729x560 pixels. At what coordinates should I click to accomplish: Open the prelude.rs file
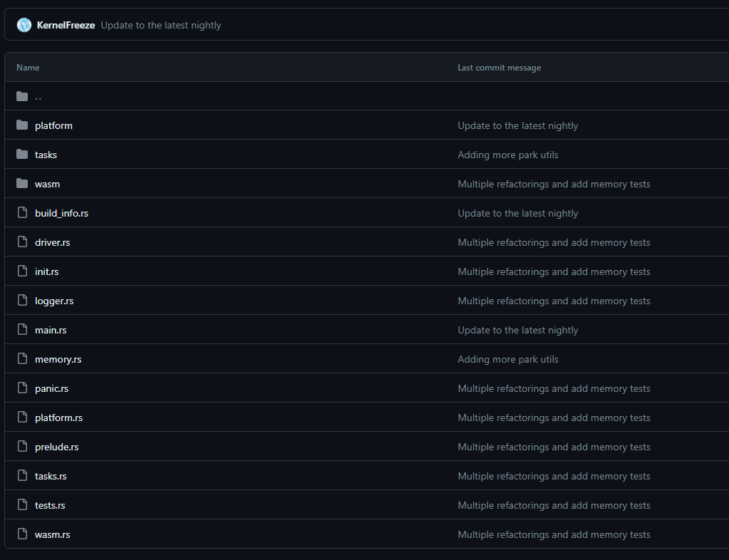pyautogui.click(x=56, y=447)
